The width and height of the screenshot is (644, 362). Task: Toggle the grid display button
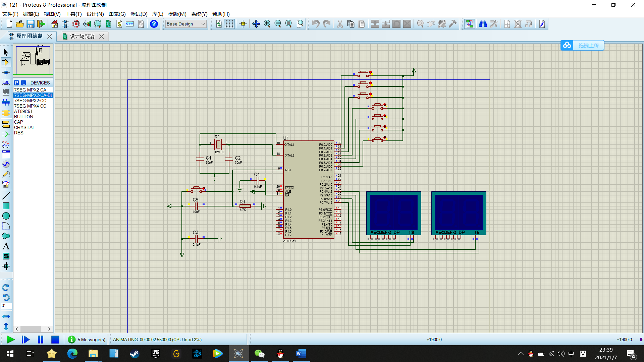pyautogui.click(x=229, y=24)
